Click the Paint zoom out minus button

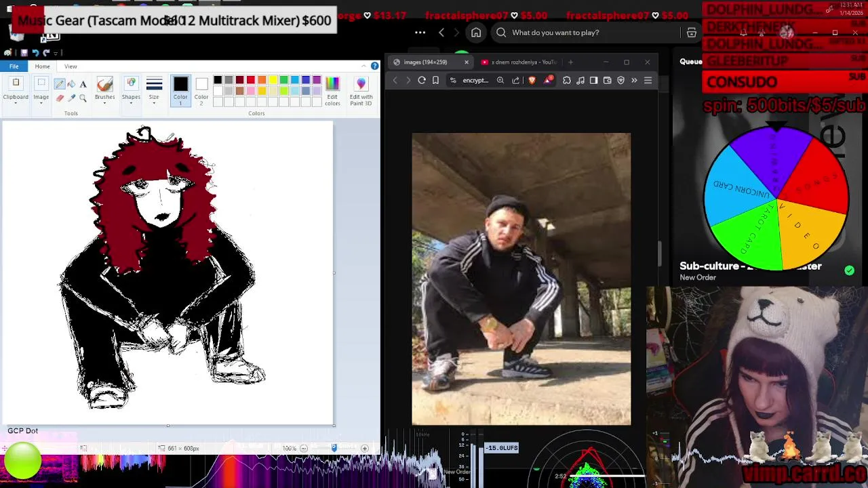pyautogui.click(x=304, y=448)
